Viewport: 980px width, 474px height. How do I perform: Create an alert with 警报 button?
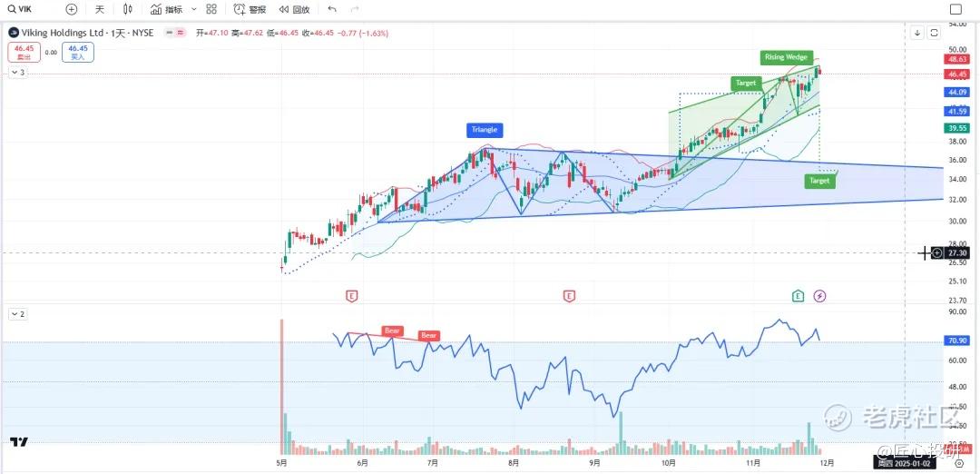point(250,9)
